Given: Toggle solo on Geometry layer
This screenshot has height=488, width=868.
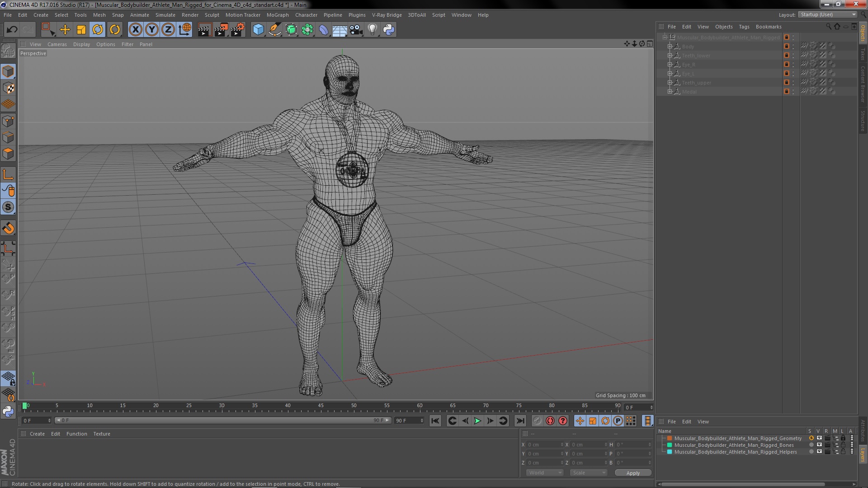Looking at the screenshot, I should point(811,438).
